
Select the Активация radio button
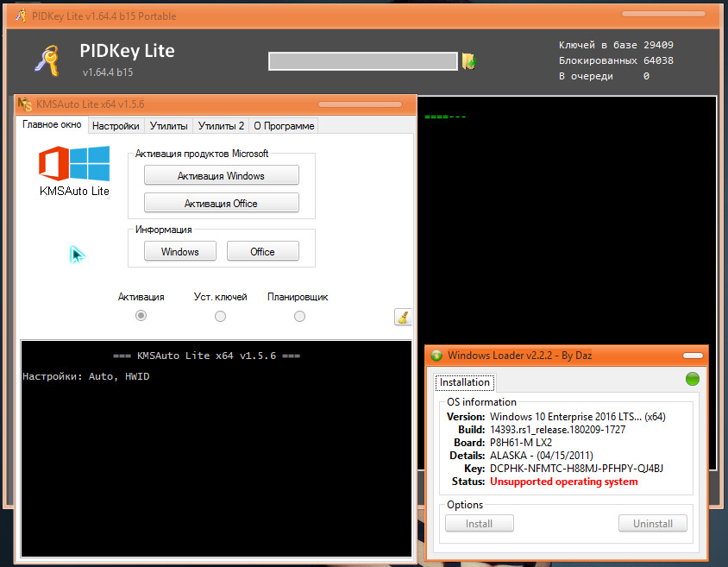pyautogui.click(x=141, y=317)
